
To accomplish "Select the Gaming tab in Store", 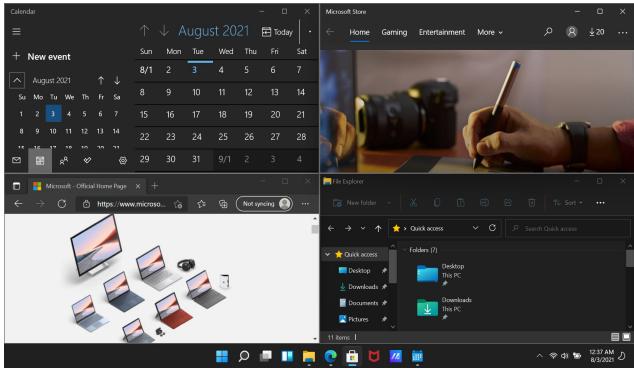I will (394, 32).
